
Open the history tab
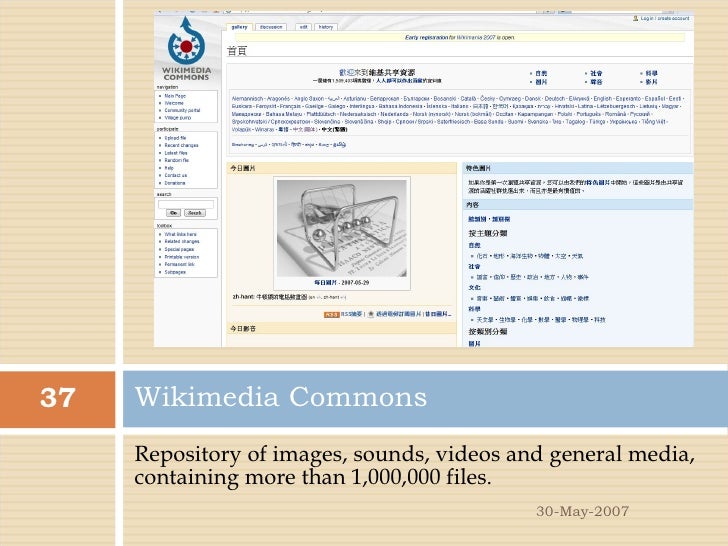(326, 27)
